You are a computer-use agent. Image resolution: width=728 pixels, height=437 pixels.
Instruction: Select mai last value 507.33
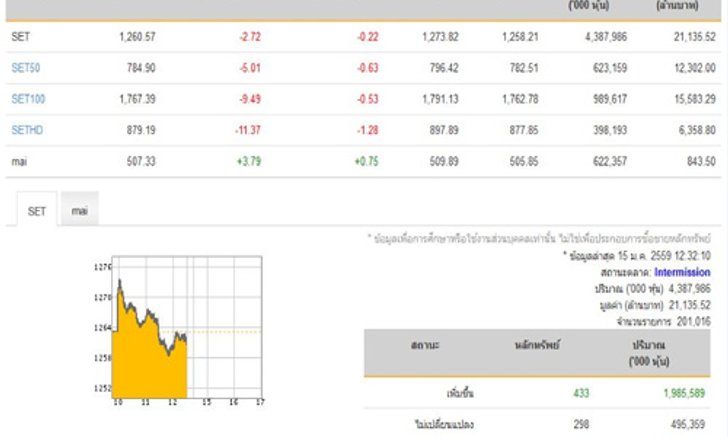pos(141,162)
